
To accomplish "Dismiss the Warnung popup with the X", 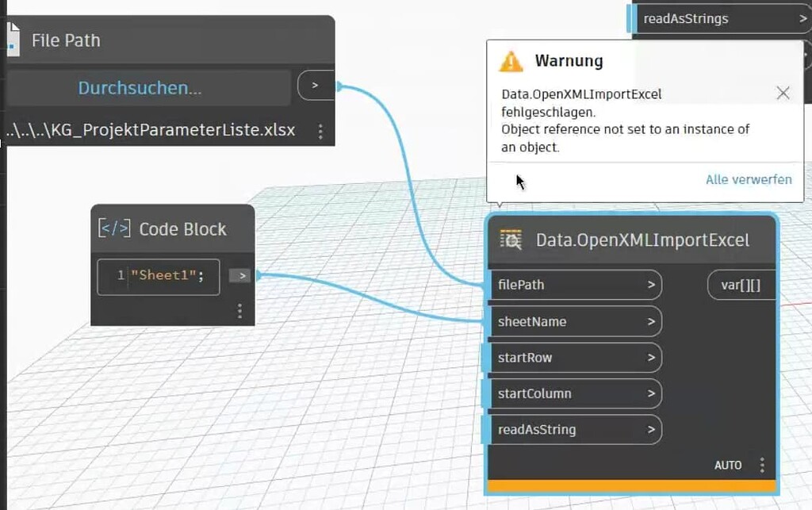I will (783, 93).
